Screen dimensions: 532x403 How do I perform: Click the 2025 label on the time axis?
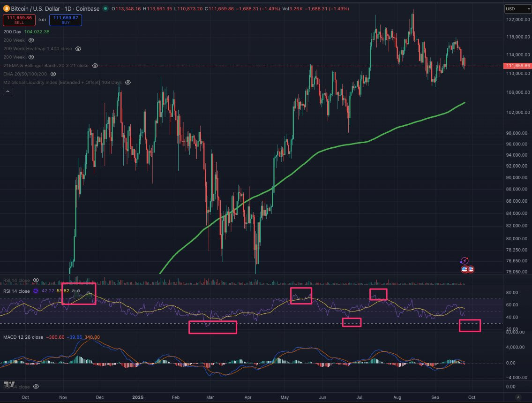click(138, 397)
